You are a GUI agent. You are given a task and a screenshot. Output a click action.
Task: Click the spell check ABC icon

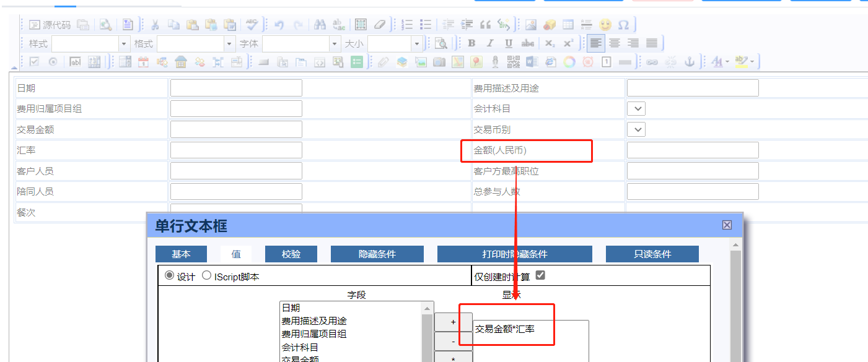[252, 25]
